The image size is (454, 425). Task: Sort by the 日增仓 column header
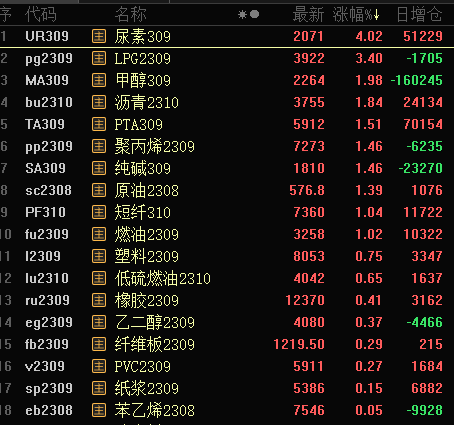click(x=419, y=15)
